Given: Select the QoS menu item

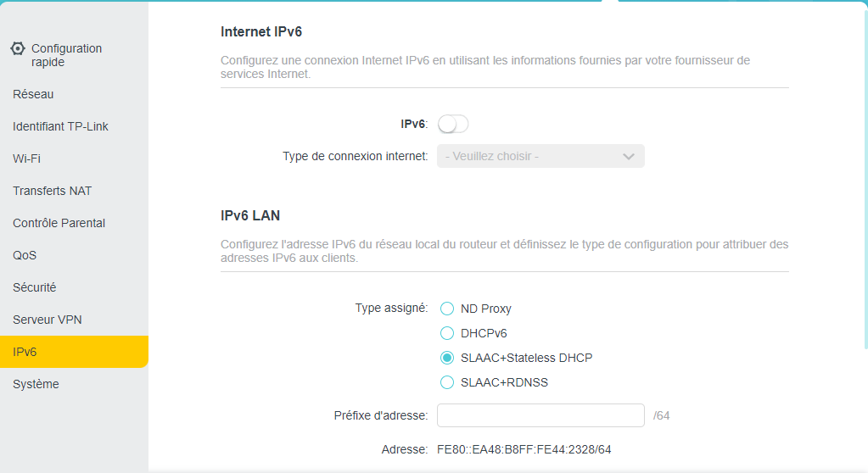Looking at the screenshot, I should point(25,255).
